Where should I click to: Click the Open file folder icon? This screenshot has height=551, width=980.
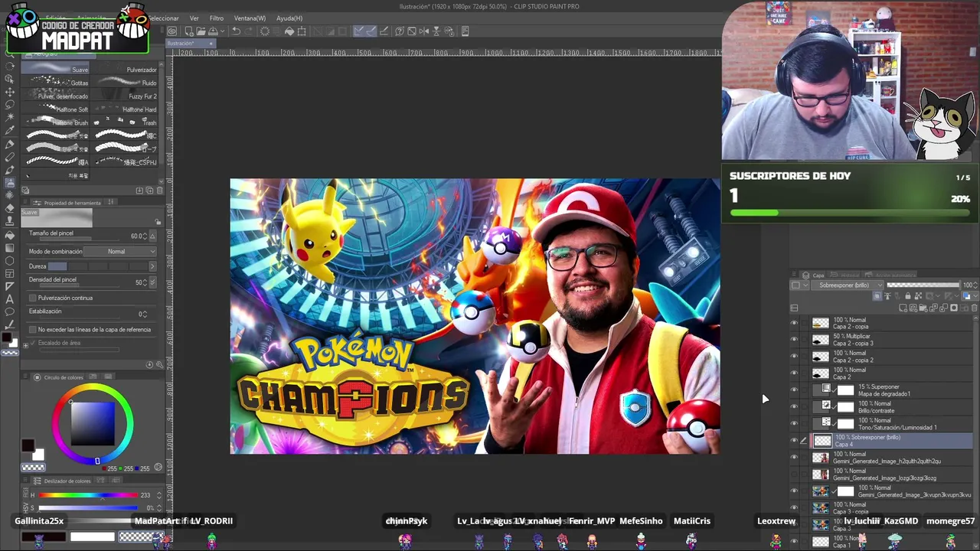[x=200, y=31]
